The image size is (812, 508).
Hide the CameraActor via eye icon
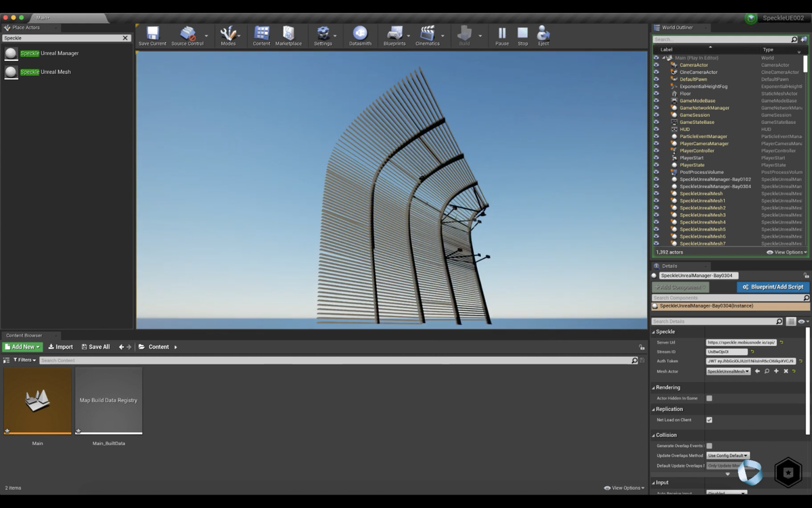point(656,65)
